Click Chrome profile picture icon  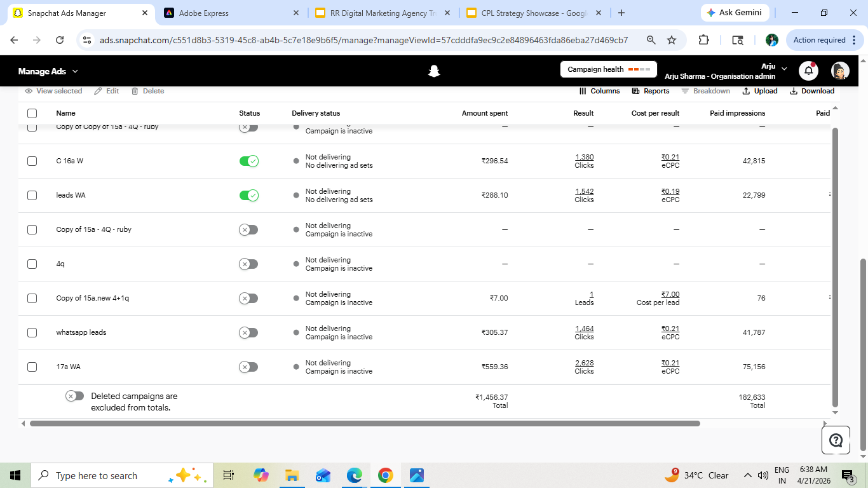772,40
